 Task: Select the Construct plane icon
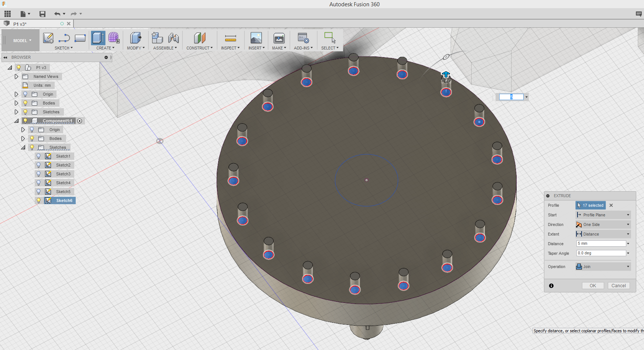point(199,38)
